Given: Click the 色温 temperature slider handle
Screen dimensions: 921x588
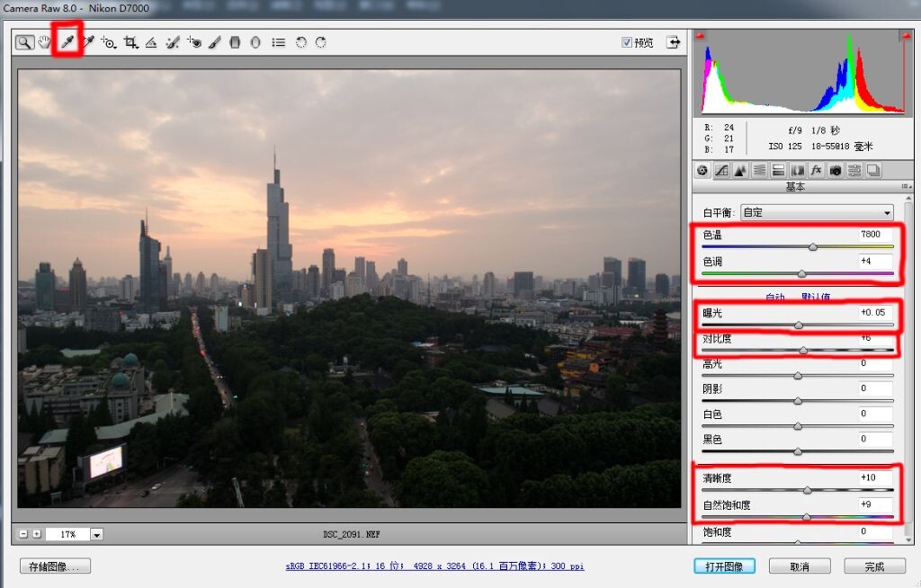Looking at the screenshot, I should (813, 246).
